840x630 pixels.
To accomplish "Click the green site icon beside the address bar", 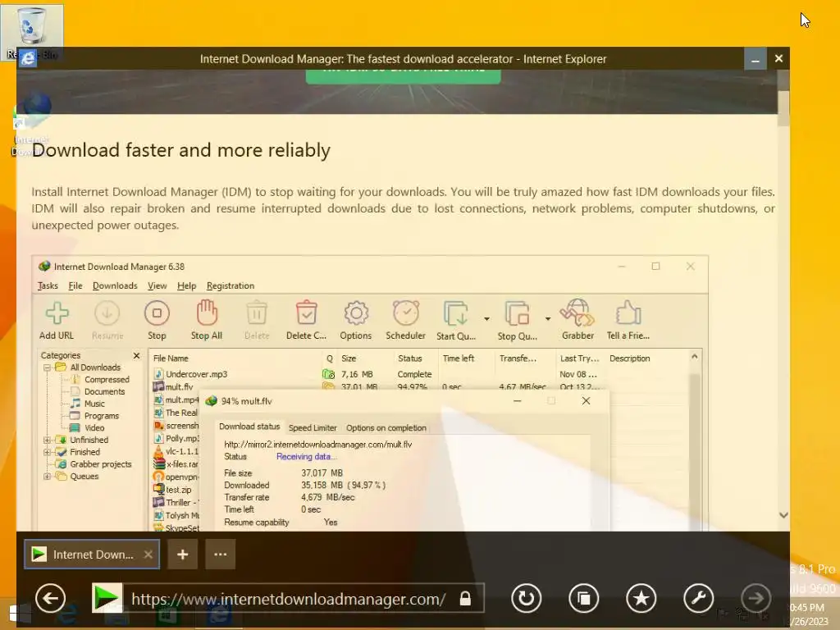I will [x=107, y=598].
